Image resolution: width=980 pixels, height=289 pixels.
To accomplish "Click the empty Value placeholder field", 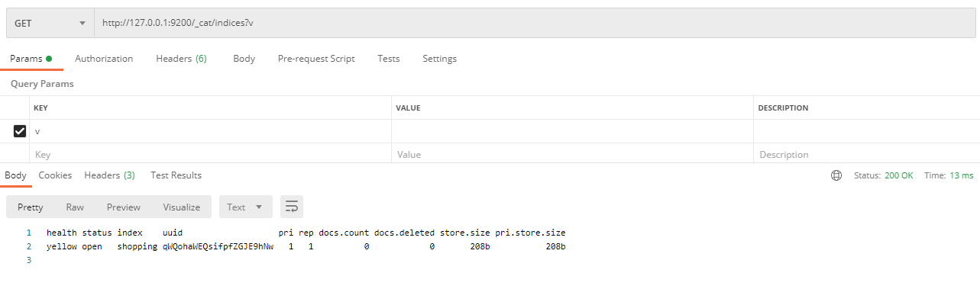I will point(572,154).
